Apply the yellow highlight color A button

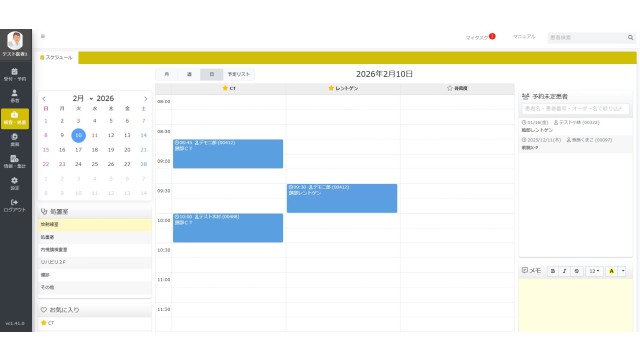(611, 271)
